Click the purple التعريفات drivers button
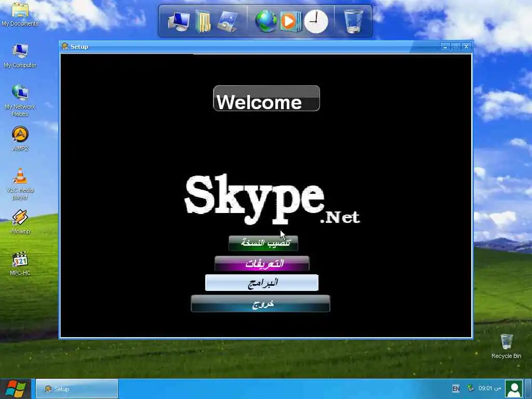The width and height of the screenshot is (532, 399). click(x=262, y=263)
